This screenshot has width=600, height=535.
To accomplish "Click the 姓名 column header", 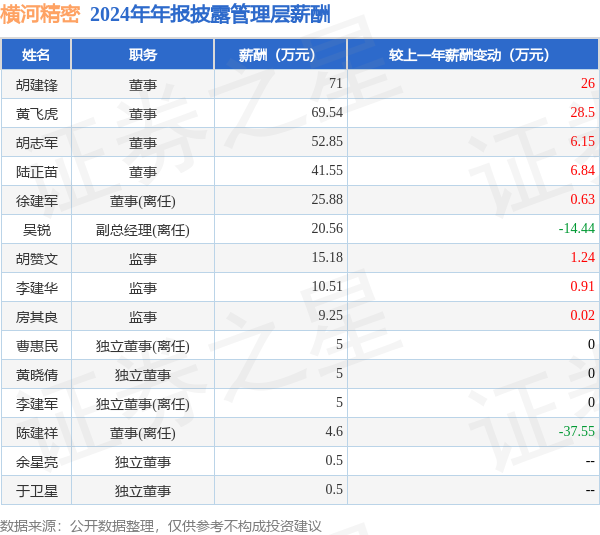I will point(36,55).
